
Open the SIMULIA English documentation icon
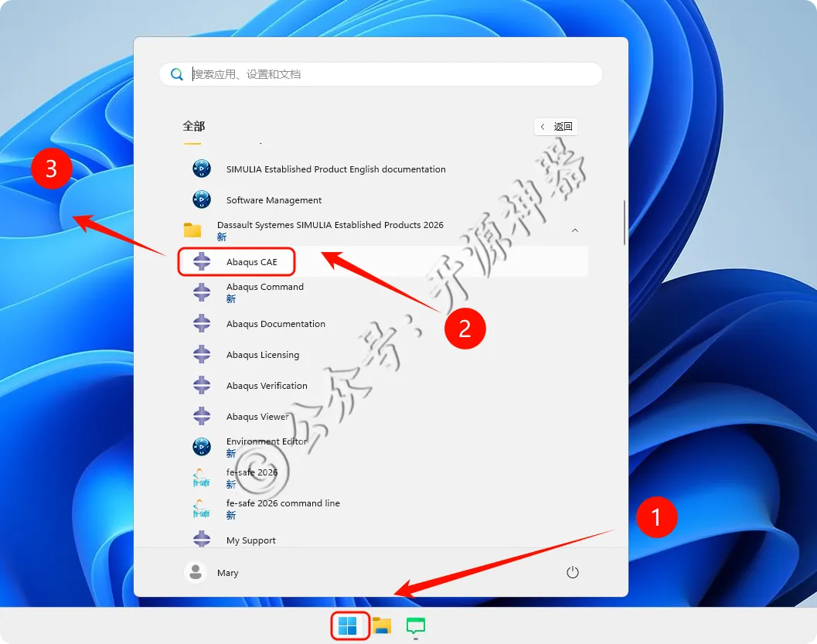[x=202, y=169]
